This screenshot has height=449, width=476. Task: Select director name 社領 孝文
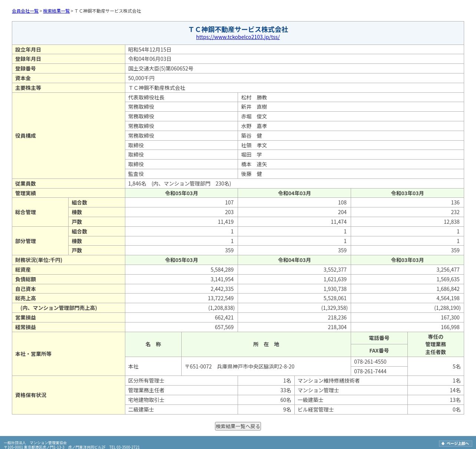pos(254,145)
